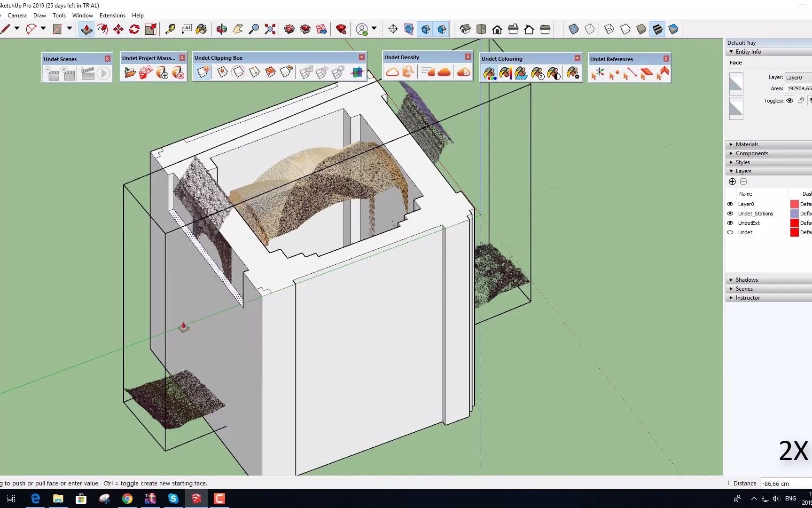This screenshot has width=812, height=508.
Task: Switch to X-ray face style
Action: 573,29
